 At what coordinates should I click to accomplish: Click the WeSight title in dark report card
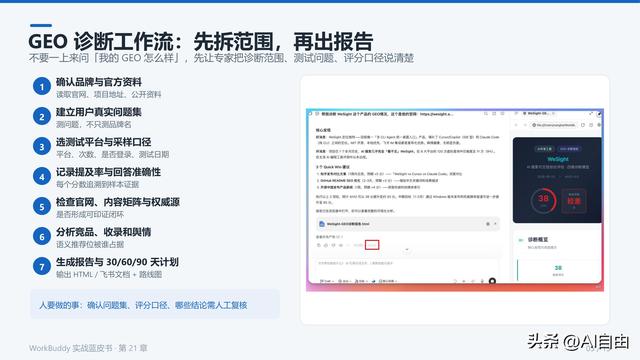click(x=558, y=159)
